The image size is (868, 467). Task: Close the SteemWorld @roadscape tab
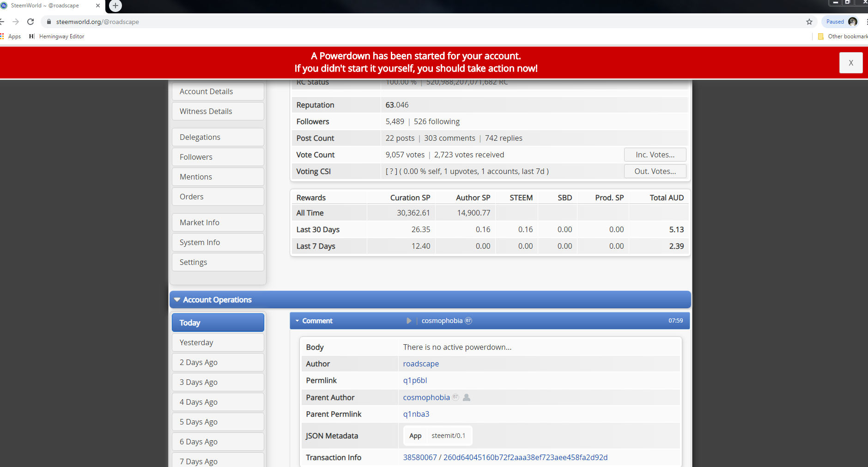tap(98, 6)
